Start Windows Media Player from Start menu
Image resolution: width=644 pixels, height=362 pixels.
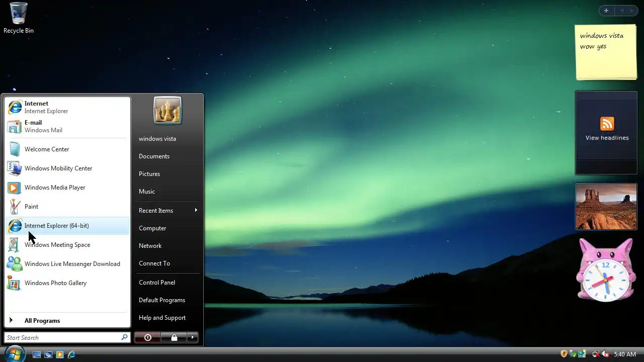coord(67,188)
